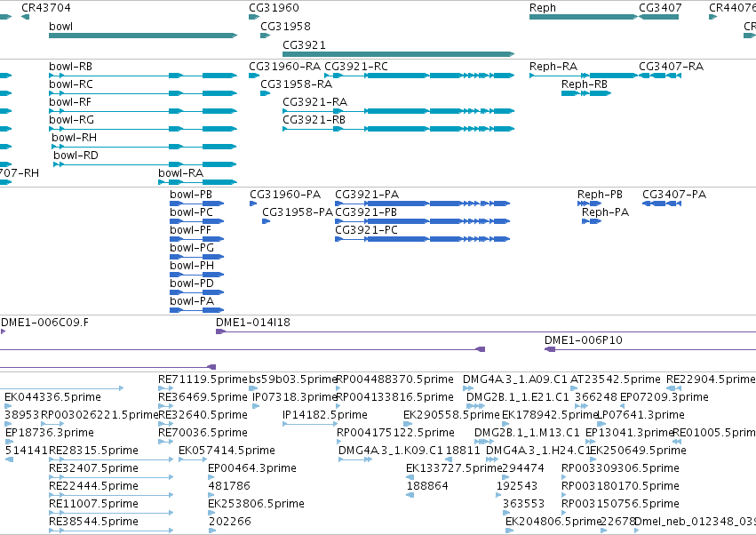The height and width of the screenshot is (535, 756).
Task: Select the RE11007.5prime EST label
Action: tap(93, 504)
